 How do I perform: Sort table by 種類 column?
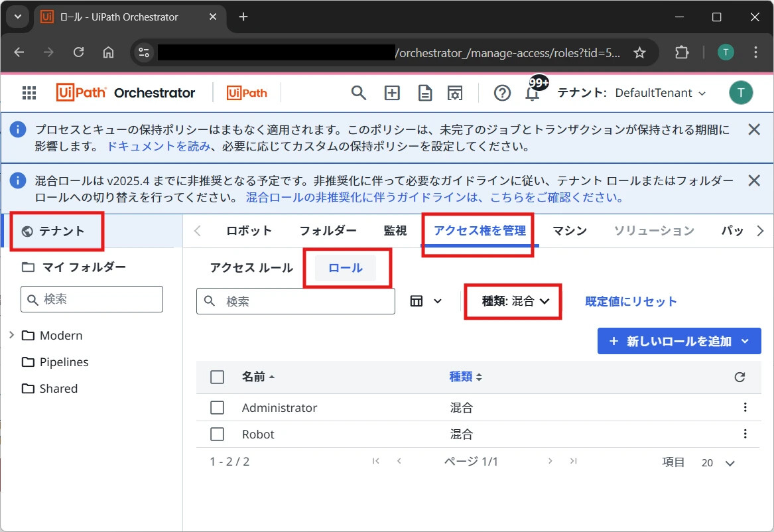click(466, 377)
